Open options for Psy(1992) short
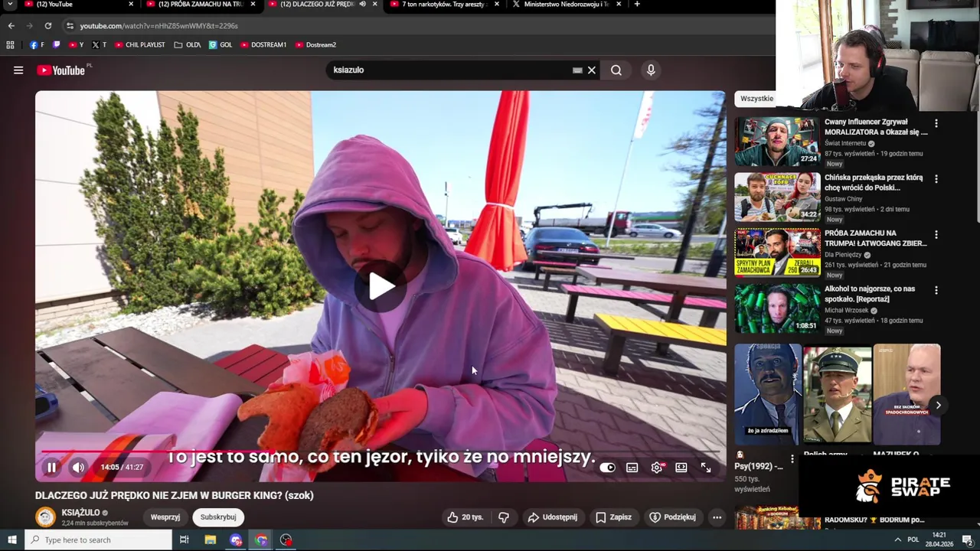 792,460
